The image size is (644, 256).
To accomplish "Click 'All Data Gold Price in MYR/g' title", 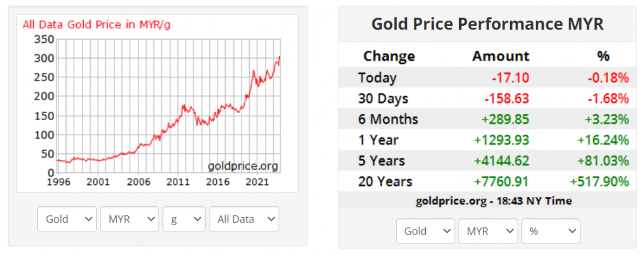I will 96,25.
